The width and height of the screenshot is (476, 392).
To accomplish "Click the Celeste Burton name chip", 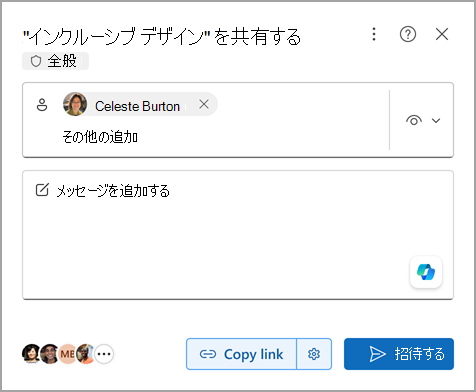I will tap(140, 104).
